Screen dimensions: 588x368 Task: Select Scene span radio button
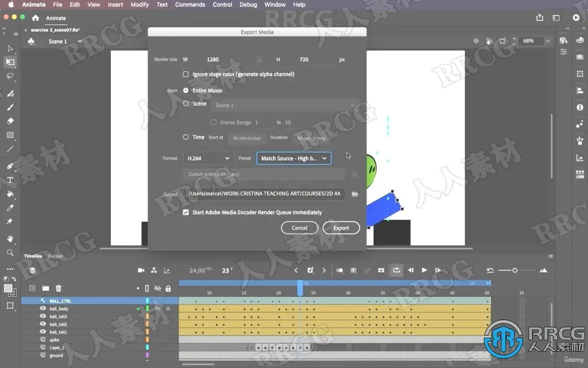click(x=186, y=103)
